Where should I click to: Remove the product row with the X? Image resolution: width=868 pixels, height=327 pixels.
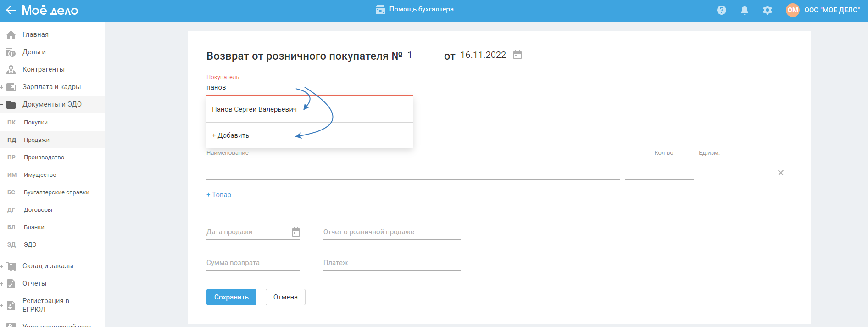(x=781, y=173)
